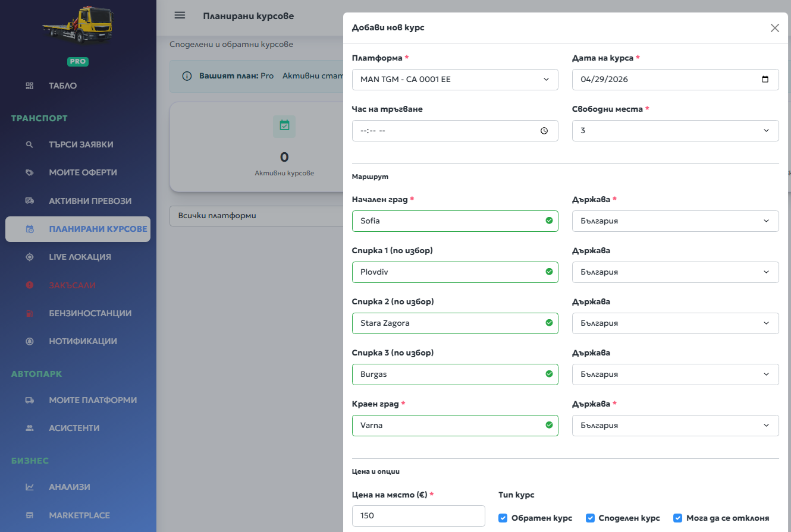Screen dimensions: 791x532
Task: Click the Анализи chart icon
Action: (30, 487)
